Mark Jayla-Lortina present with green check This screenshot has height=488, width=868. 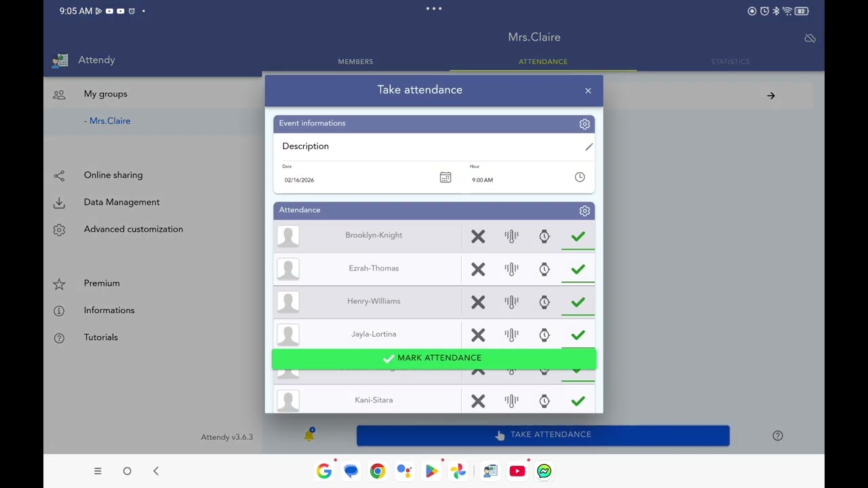click(x=578, y=335)
